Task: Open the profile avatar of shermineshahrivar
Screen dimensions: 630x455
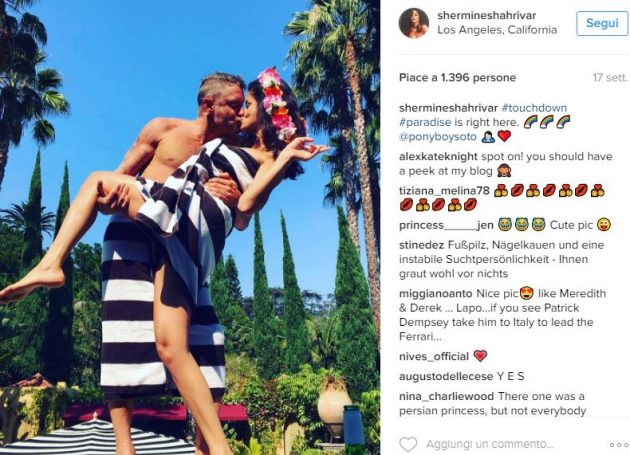Action: click(414, 23)
